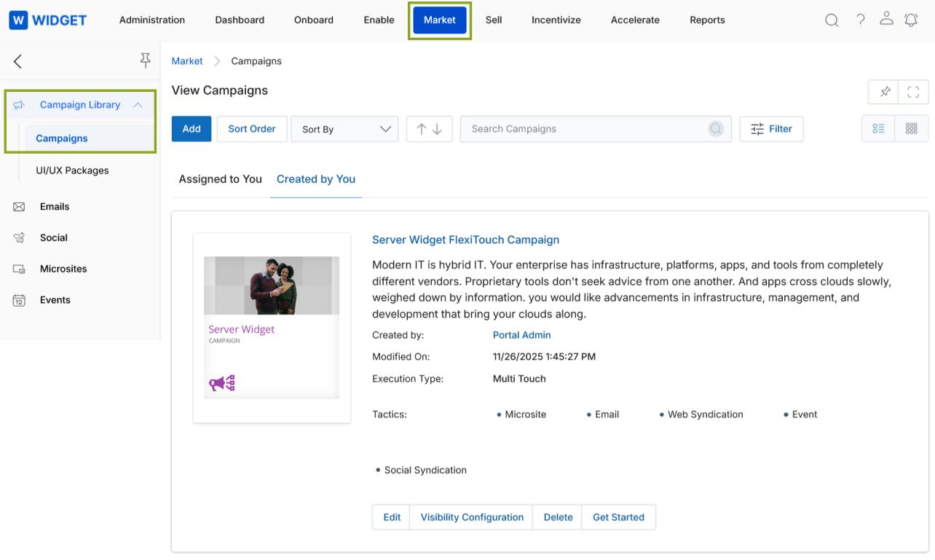Select UI/UX Packages in sidebar
This screenshot has width=935, height=560.
(72, 170)
